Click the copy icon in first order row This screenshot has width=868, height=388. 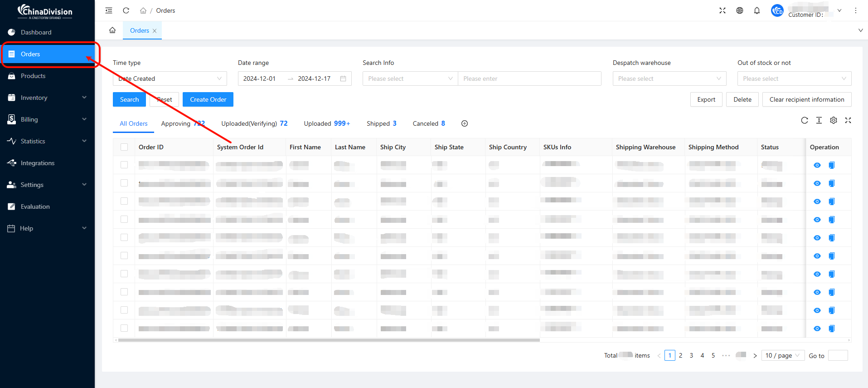[832, 165]
